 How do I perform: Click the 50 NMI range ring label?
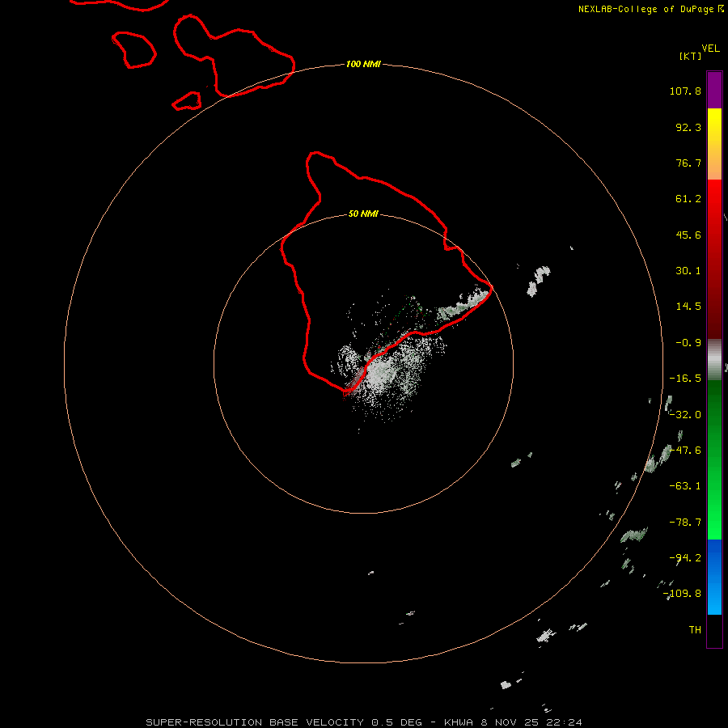point(363,214)
